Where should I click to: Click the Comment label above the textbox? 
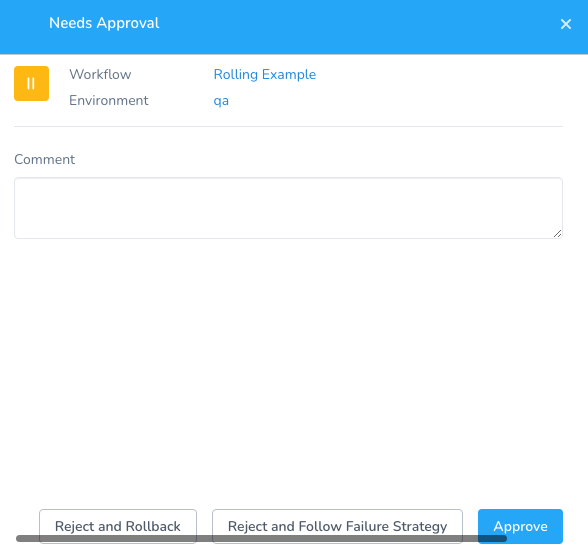tap(45, 159)
